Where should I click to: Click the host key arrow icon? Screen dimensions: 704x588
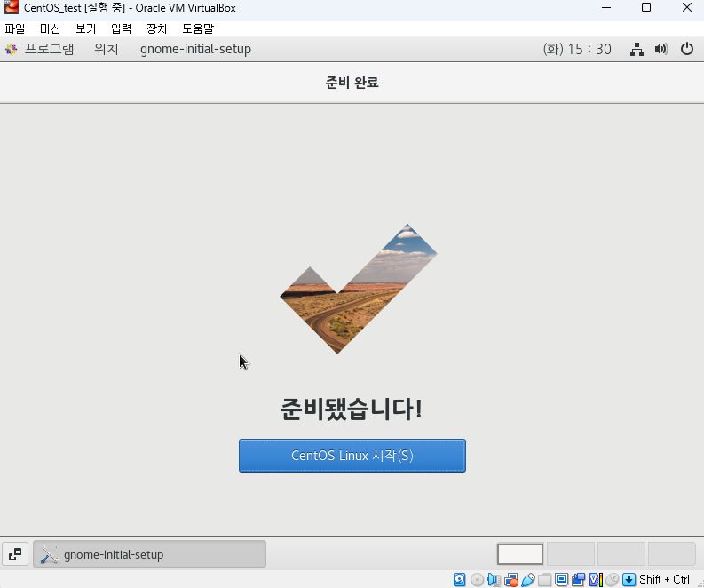[629, 579]
